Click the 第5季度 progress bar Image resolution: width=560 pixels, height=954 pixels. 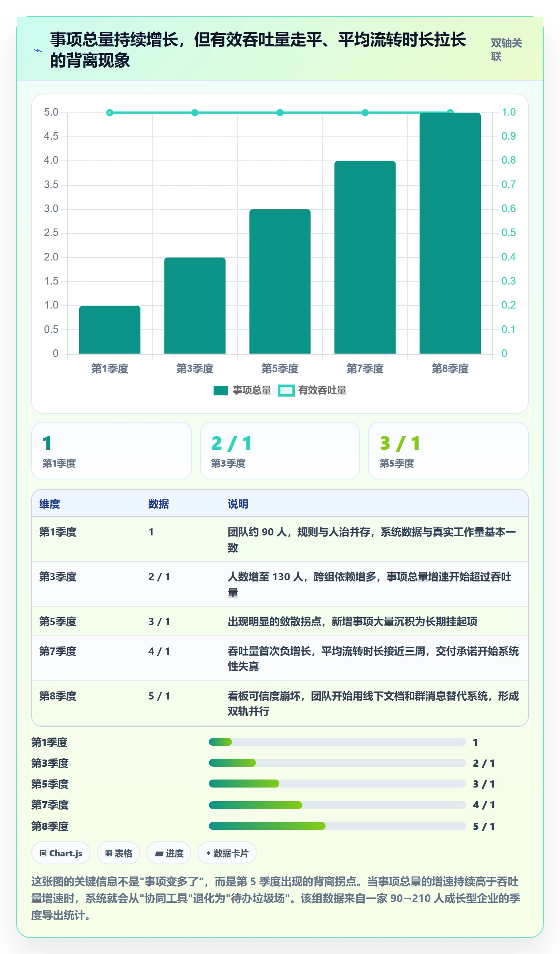click(x=338, y=784)
